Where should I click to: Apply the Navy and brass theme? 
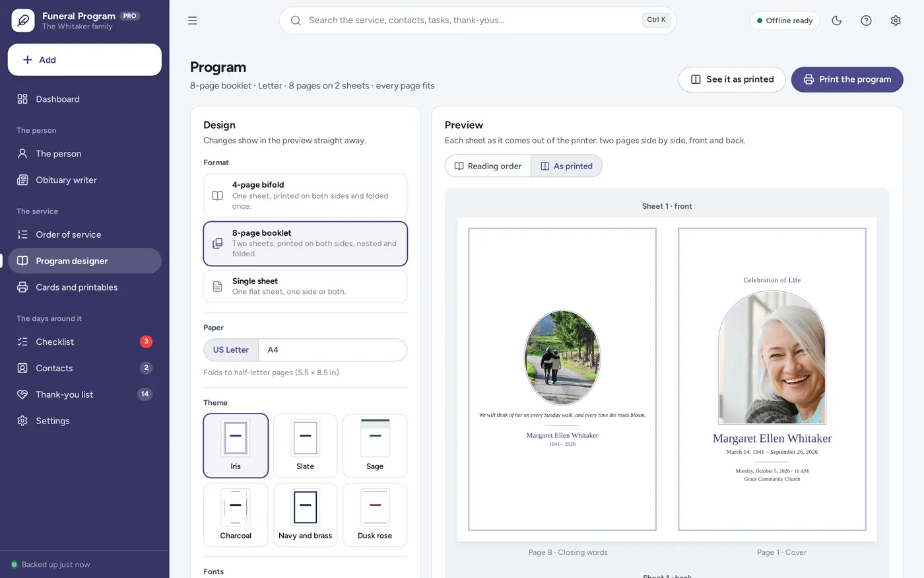point(306,515)
